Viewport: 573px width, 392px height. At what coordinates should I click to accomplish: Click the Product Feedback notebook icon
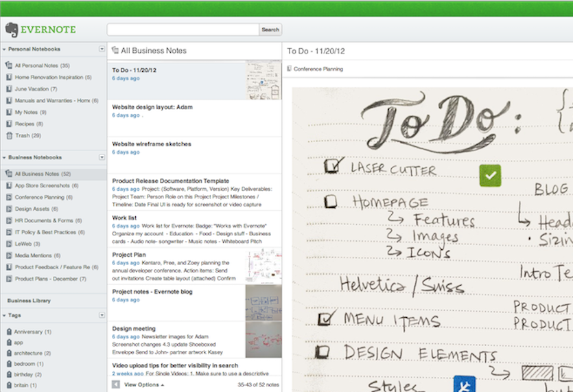tap(9, 267)
